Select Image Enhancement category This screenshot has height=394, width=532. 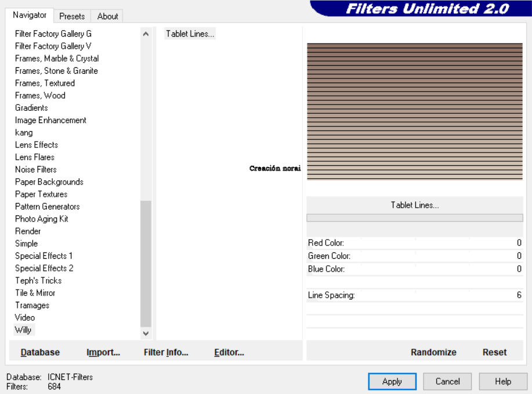click(50, 120)
